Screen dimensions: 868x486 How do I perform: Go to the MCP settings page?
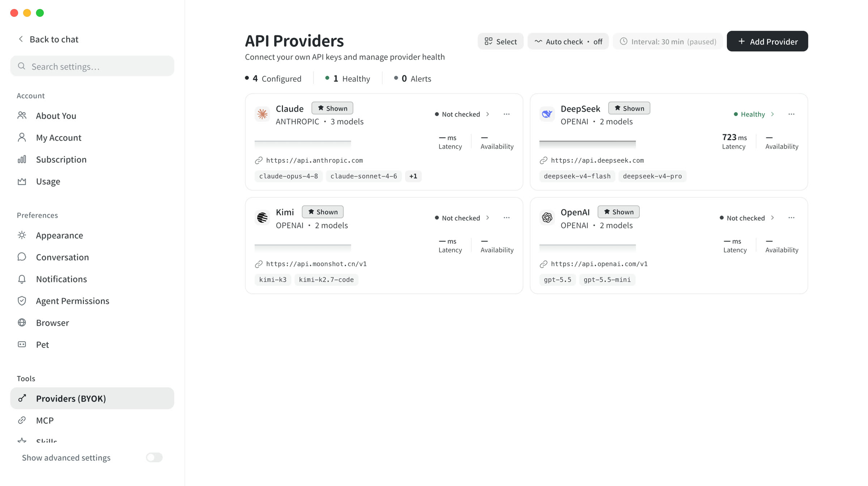pos(92,420)
